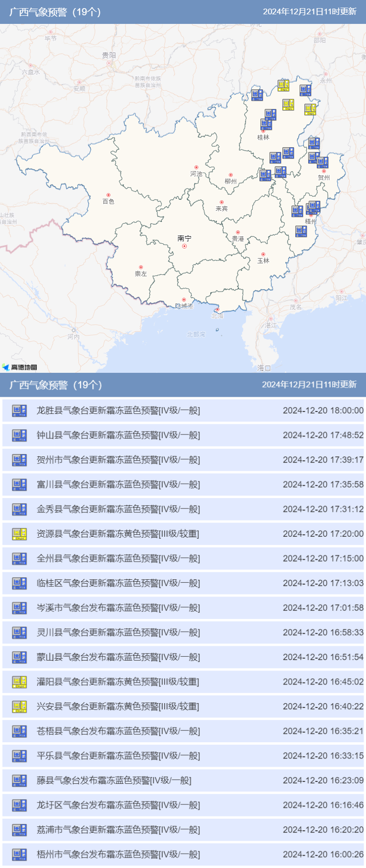Select 南宁 city marker on map
The height and width of the screenshot is (868, 366).
pos(184,246)
